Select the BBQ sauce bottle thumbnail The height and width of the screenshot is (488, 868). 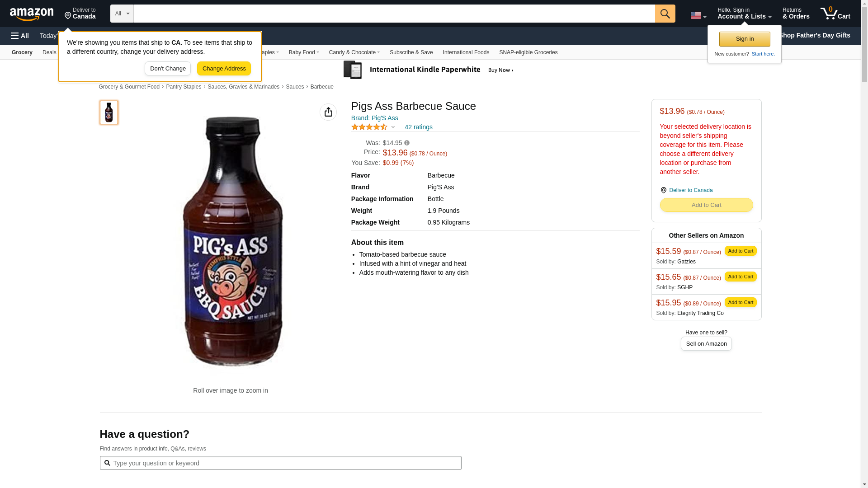[109, 113]
